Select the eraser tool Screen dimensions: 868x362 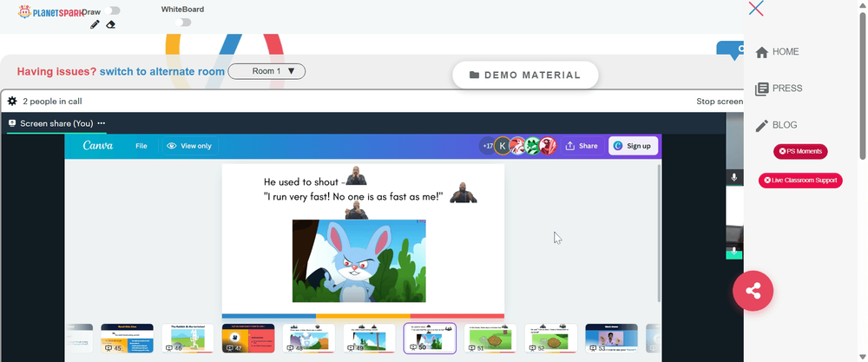(x=111, y=24)
